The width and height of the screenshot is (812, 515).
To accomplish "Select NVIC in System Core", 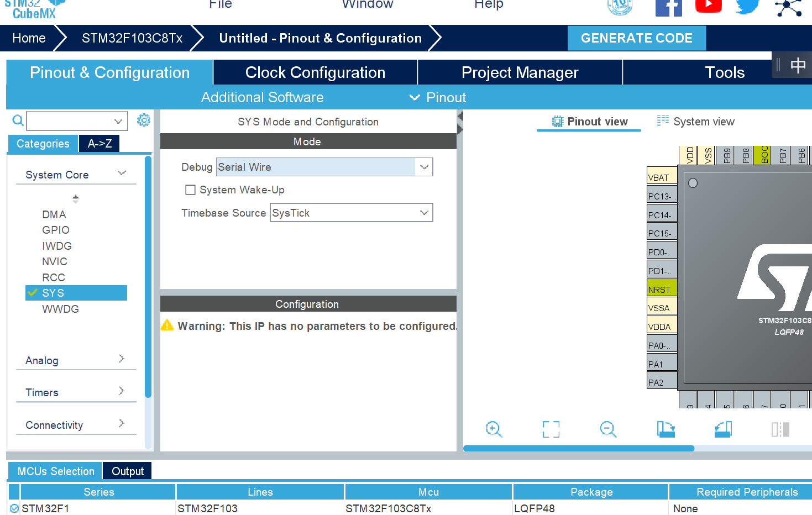I will coord(55,261).
